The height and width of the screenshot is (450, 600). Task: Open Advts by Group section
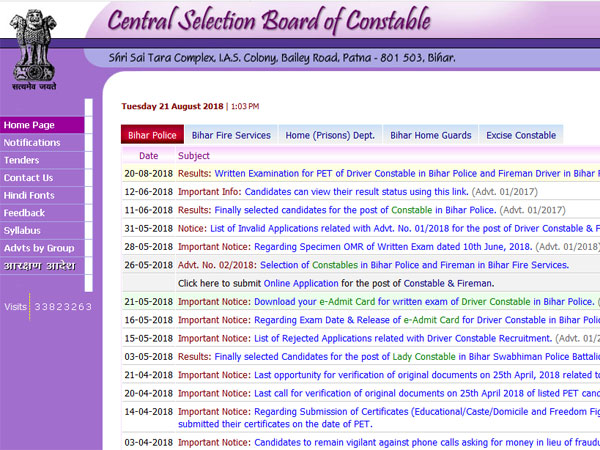click(x=39, y=248)
